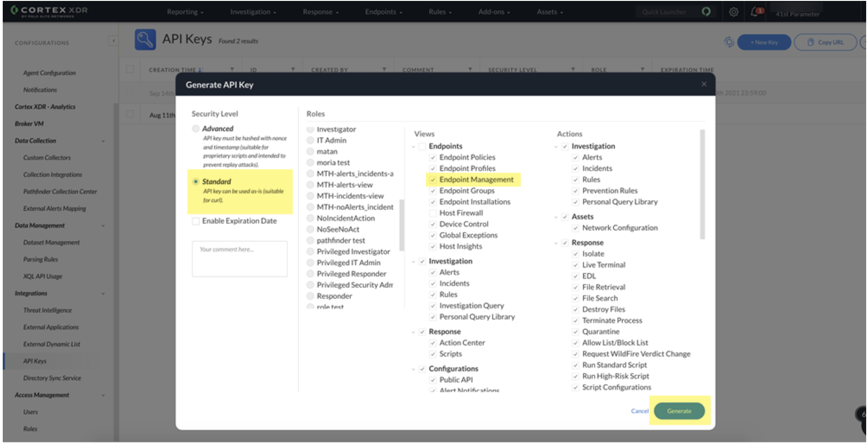Open Agent Configuration in sidebar
This screenshot has height=444, width=868.
49,73
